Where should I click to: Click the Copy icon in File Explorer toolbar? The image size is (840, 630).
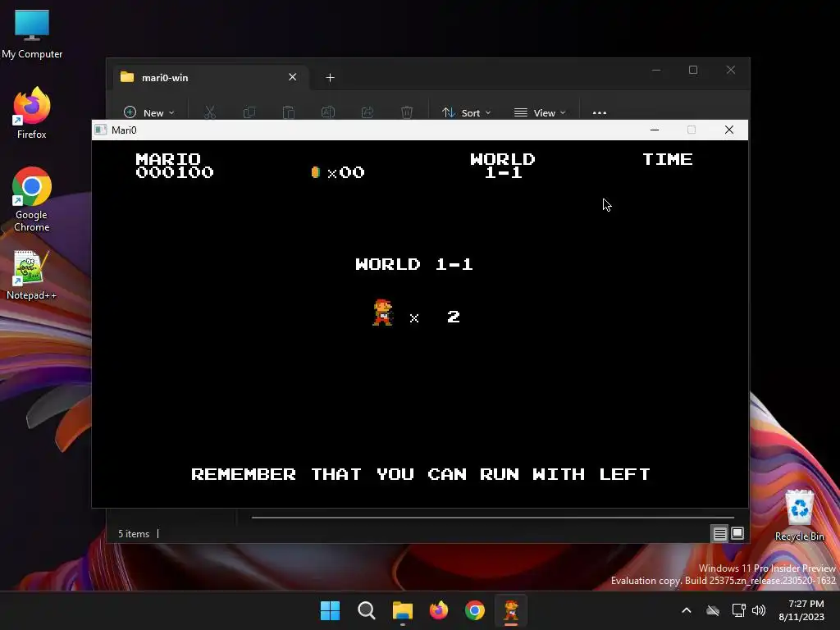point(249,112)
